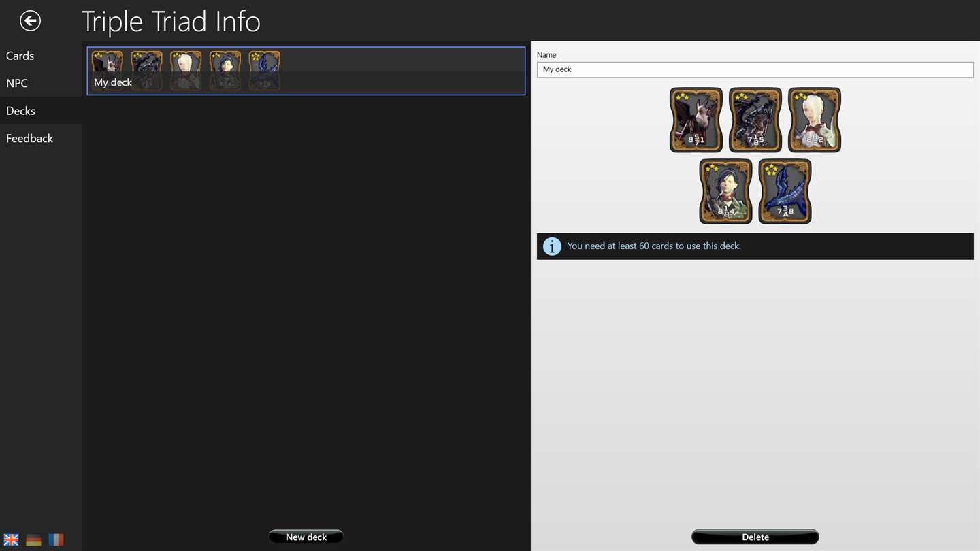Select the dark-haired character card with red scarf
The width and height of the screenshot is (980, 551).
click(x=725, y=191)
